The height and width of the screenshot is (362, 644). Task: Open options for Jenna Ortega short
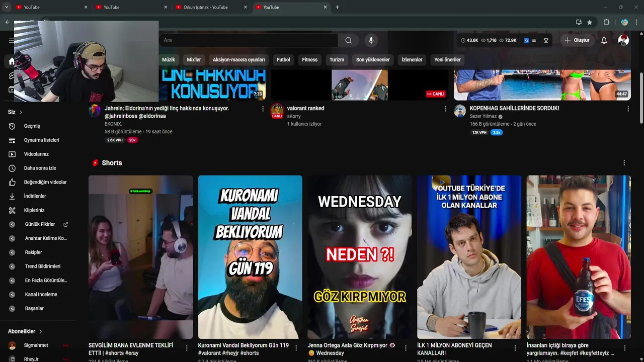406,348
